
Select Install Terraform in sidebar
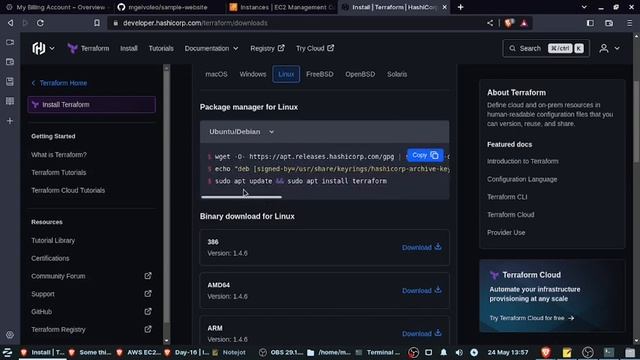click(91, 104)
